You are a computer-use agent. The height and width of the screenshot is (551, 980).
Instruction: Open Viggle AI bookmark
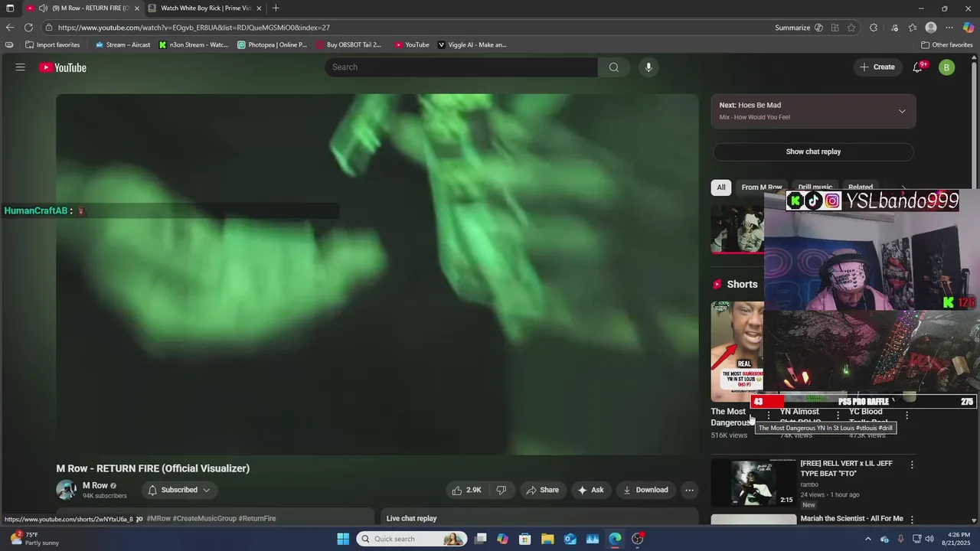[472, 44]
